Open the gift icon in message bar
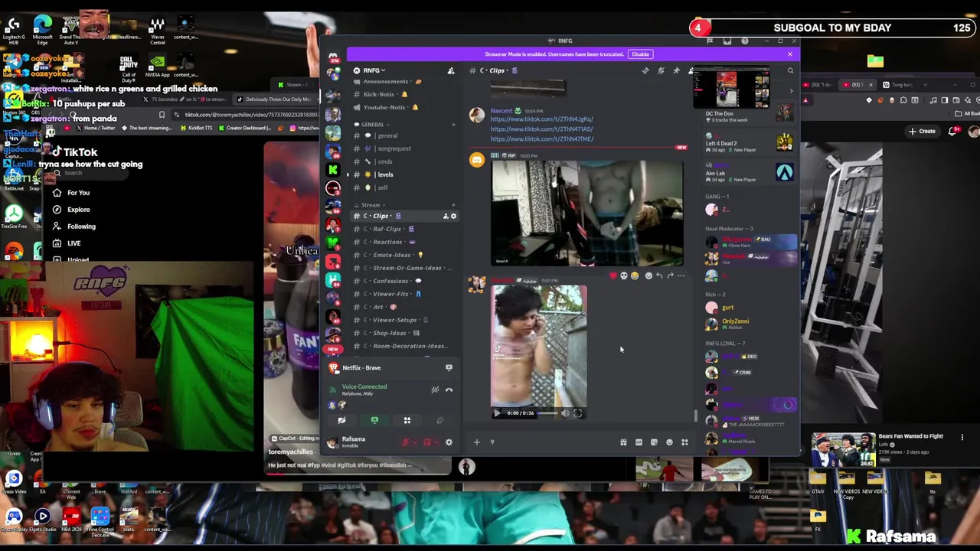This screenshot has height=551, width=980. (623, 442)
